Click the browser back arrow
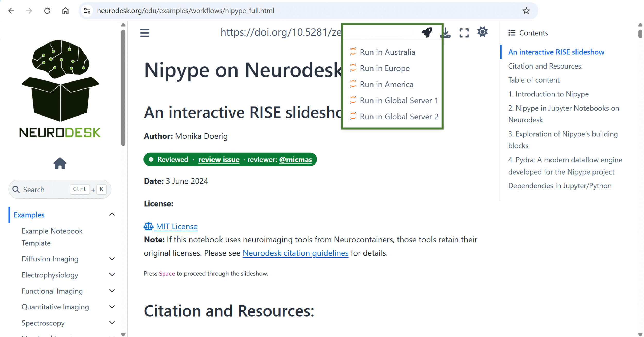Viewport: 644px width, 337px height. tap(11, 11)
